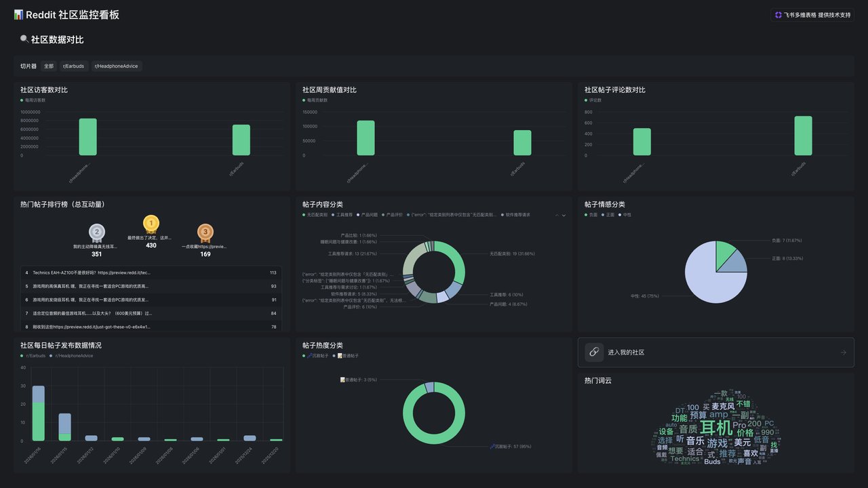Filter the slicer by r/Earbuds

pos(74,66)
